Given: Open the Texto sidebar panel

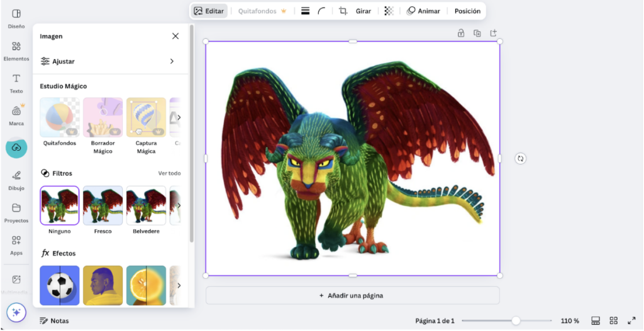Looking at the screenshot, I should click(16, 84).
